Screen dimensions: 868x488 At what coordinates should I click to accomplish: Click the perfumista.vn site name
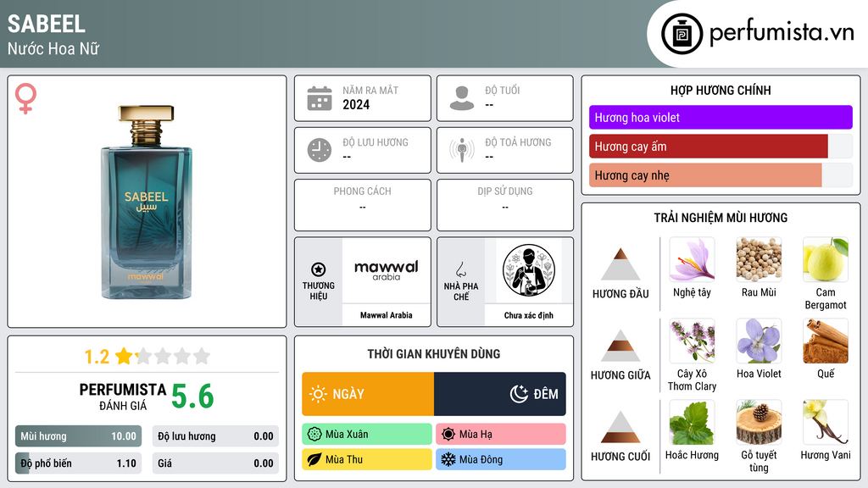(x=782, y=33)
